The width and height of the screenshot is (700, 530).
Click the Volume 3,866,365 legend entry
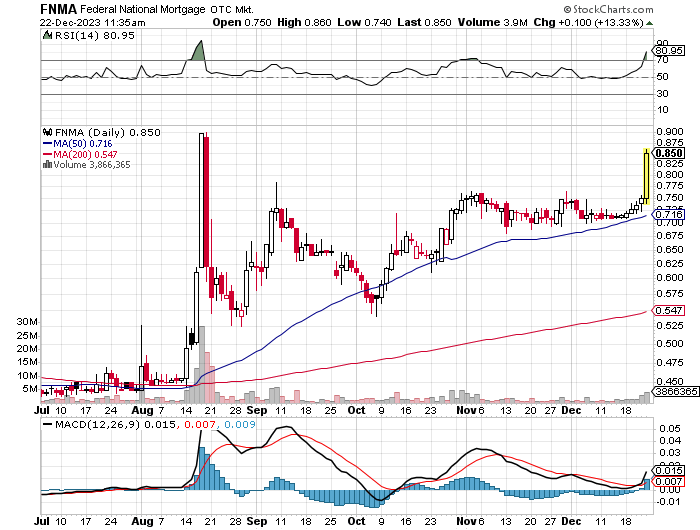[92, 165]
